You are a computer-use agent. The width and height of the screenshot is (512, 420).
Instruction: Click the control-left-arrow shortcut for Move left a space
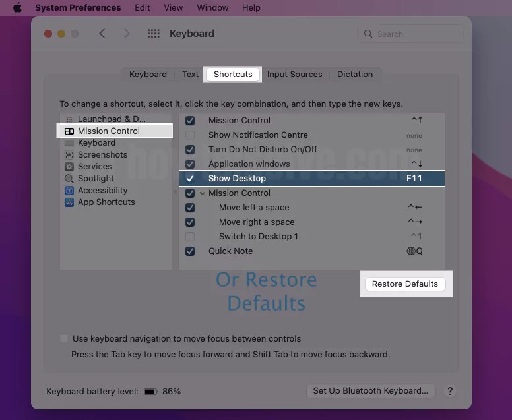[x=416, y=207]
